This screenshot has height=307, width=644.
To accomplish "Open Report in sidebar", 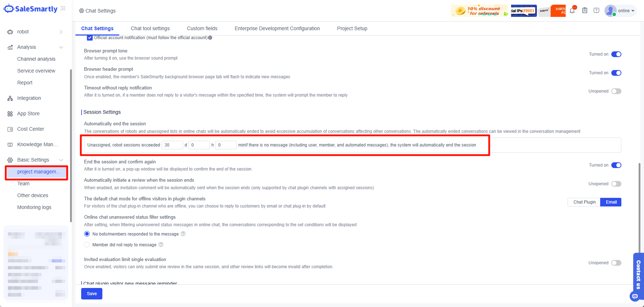I will coord(25,83).
